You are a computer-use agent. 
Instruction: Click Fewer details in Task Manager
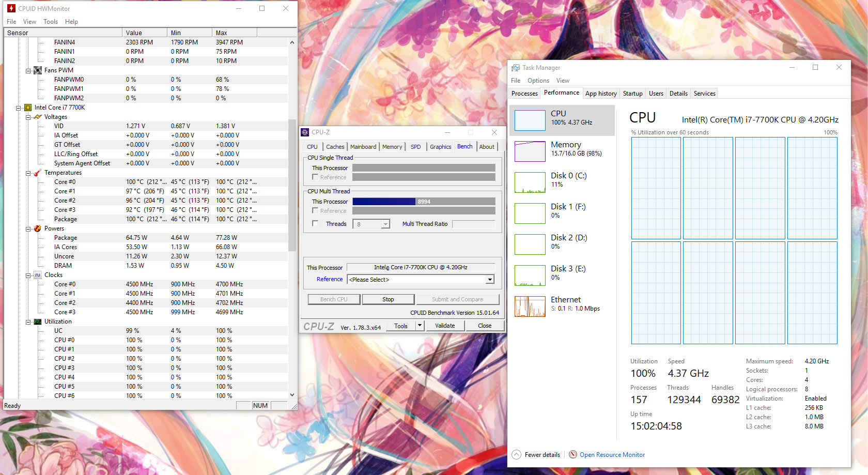[542, 455]
